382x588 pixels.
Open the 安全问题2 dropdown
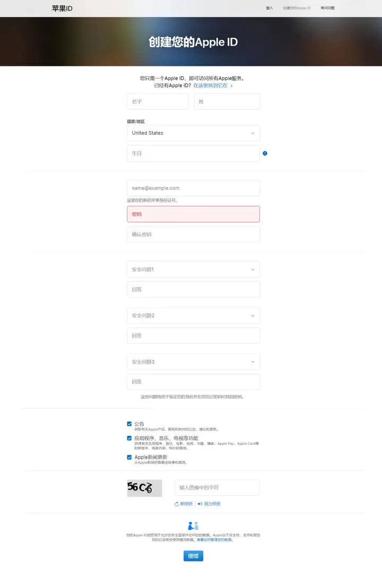point(193,316)
